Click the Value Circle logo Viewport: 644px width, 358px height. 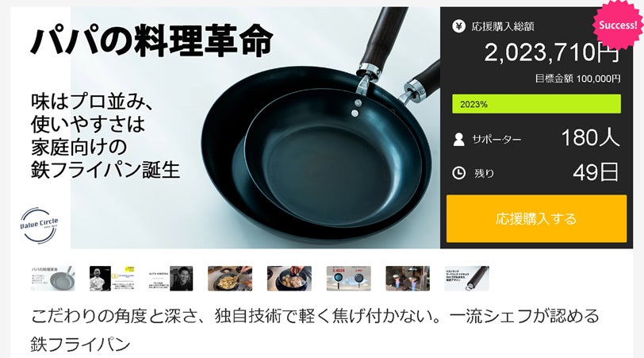[39, 225]
